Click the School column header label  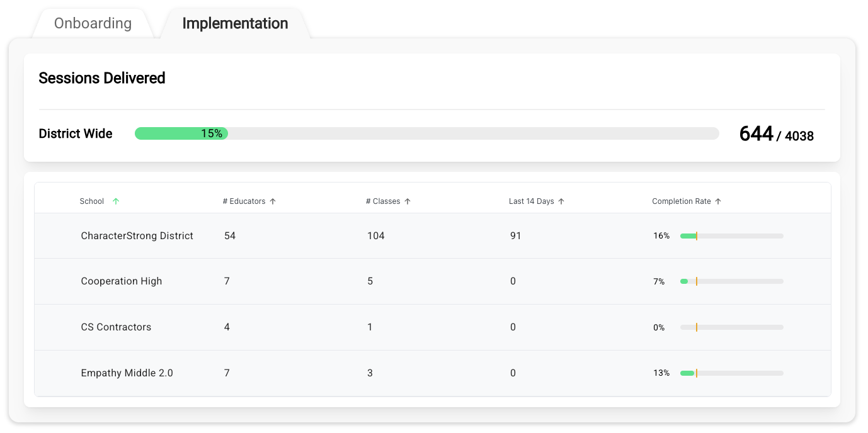(x=92, y=201)
